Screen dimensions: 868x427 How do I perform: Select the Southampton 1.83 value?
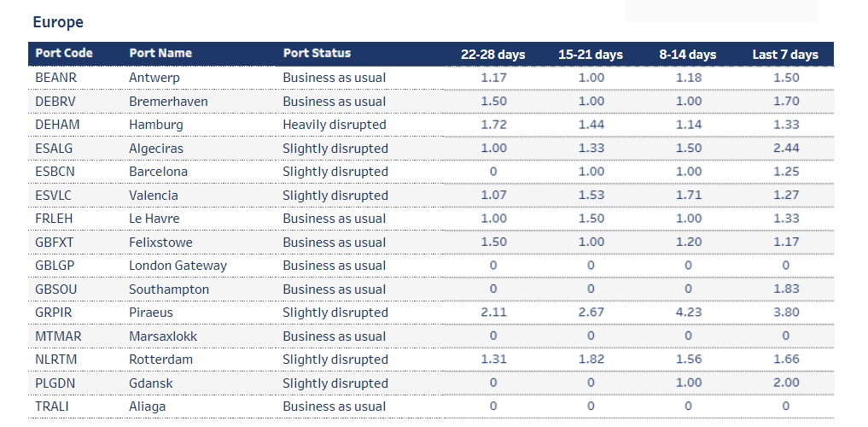[x=785, y=290]
